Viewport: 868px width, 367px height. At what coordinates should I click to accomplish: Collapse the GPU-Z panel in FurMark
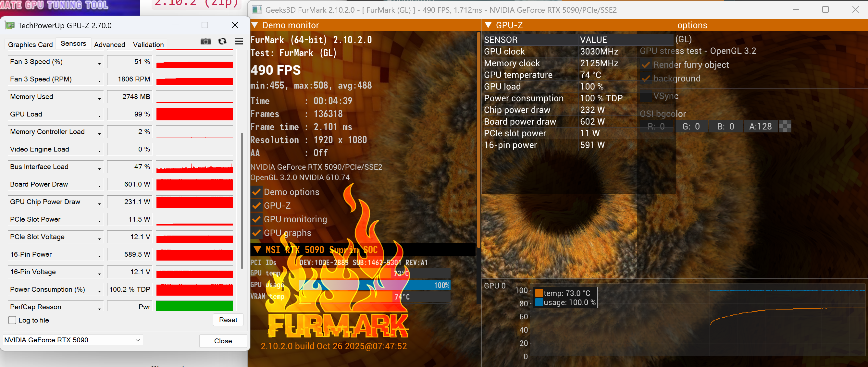488,25
